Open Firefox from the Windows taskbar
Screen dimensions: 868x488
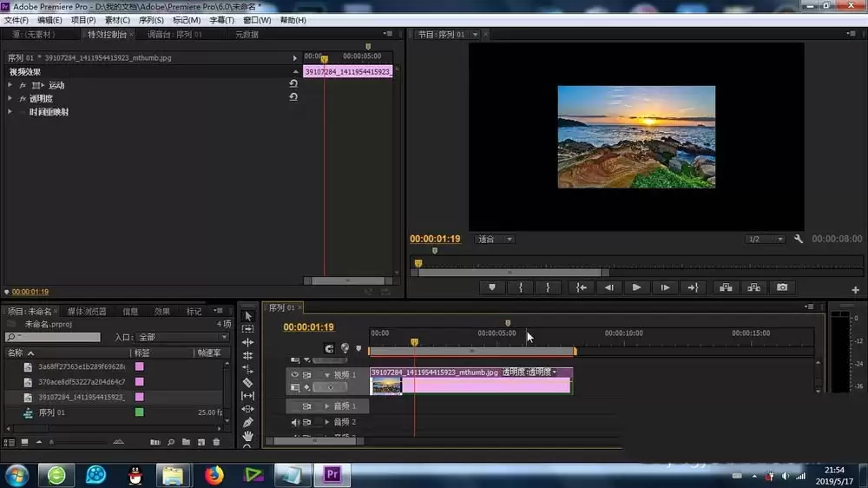(x=214, y=475)
